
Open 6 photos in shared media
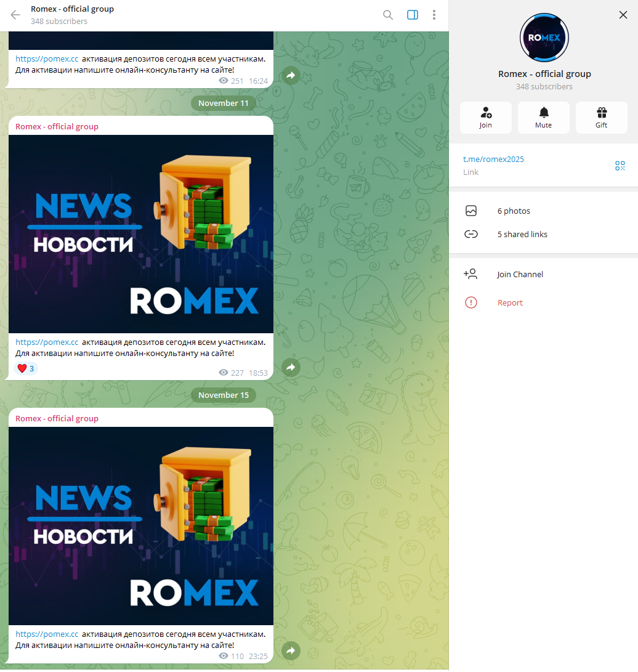click(x=514, y=211)
